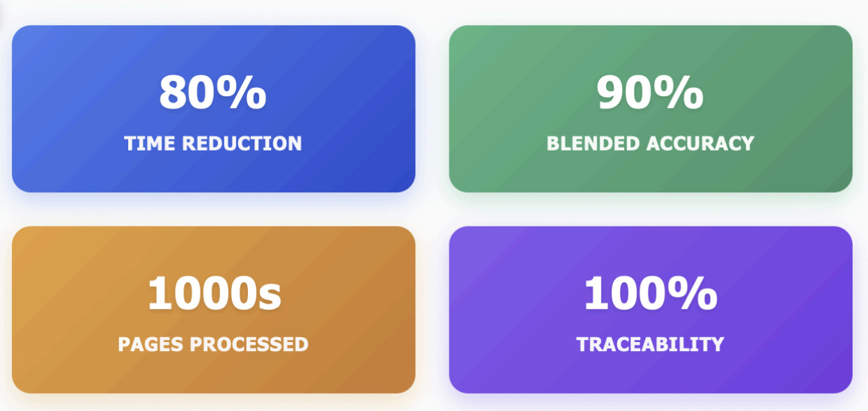The height and width of the screenshot is (411, 868).
Task: Select the 90% value
Action: pyautogui.click(x=650, y=92)
